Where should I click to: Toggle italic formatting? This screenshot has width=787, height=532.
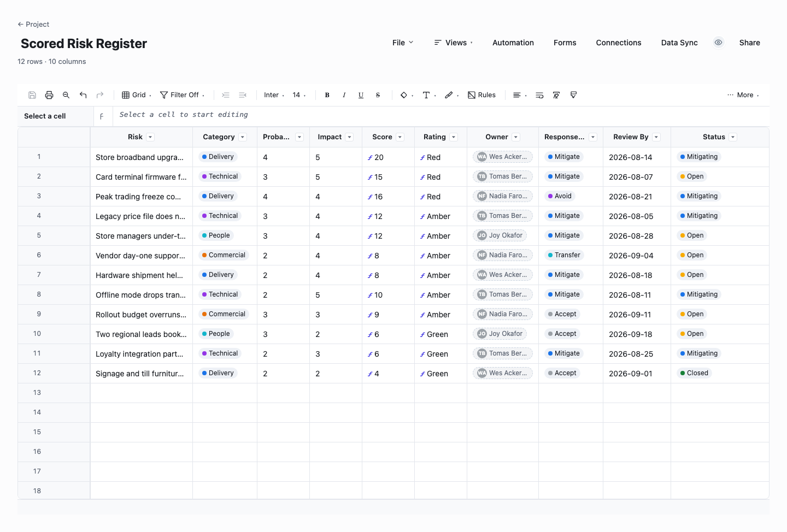pos(344,95)
